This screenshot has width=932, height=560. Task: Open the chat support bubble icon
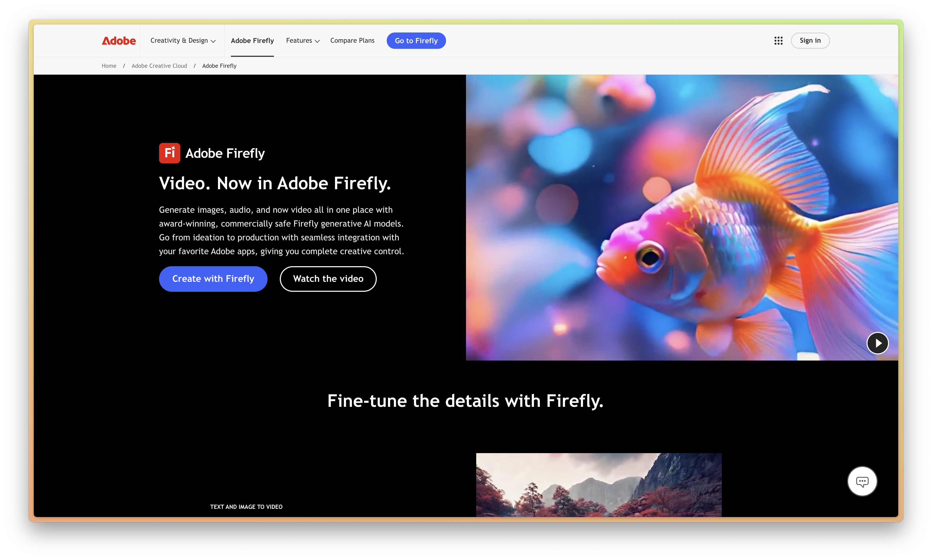pos(862,481)
